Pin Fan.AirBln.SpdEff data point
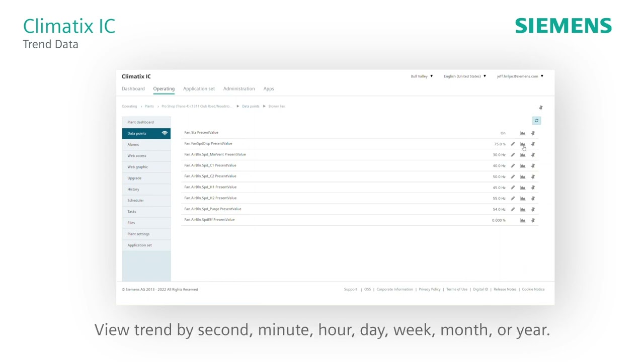Screen dimensions: 644x362 click(533, 220)
